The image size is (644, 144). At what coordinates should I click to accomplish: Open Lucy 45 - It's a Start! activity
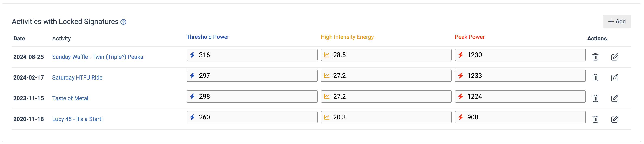78,119
